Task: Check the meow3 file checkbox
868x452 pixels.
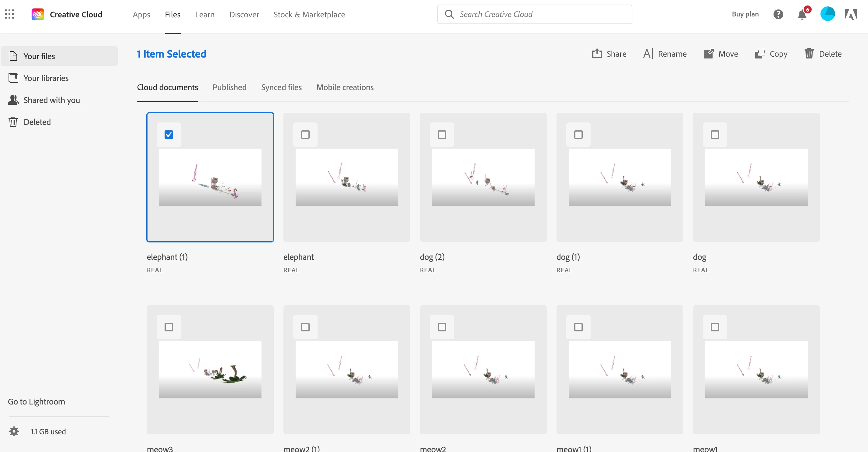Action: point(169,327)
